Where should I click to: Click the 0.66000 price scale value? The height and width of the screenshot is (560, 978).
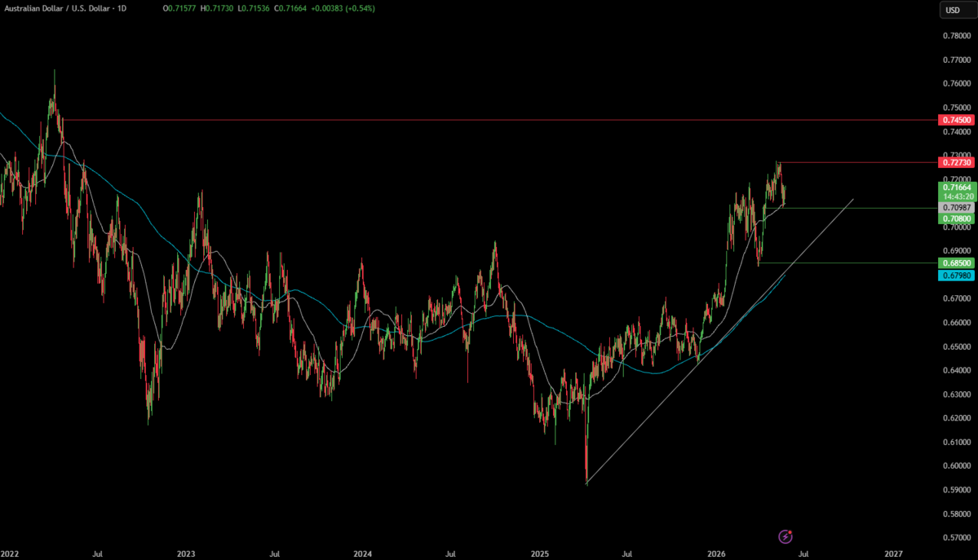957,323
